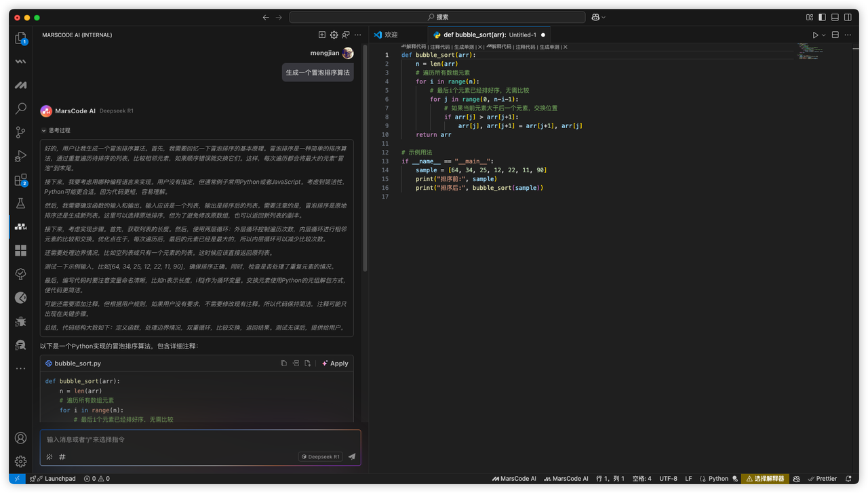
Task: Start a new MarsCode chat session
Action: [x=322, y=35]
